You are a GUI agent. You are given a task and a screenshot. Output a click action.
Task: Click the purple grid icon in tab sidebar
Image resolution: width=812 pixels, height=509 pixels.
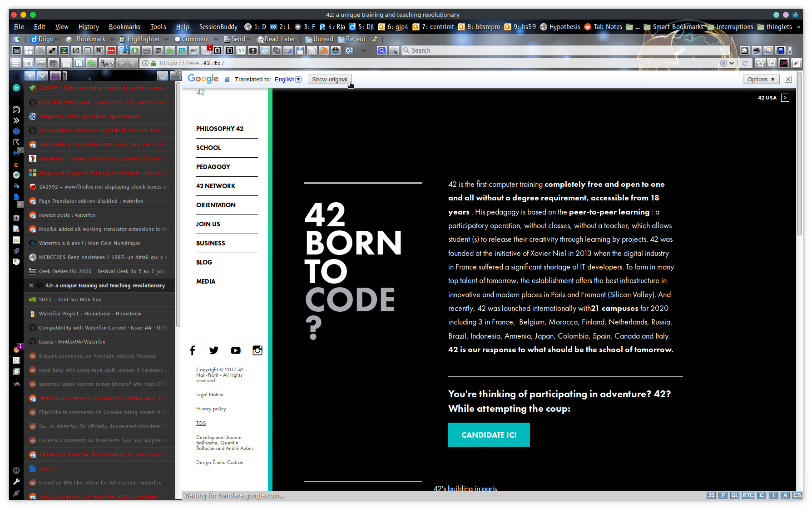[55, 76]
